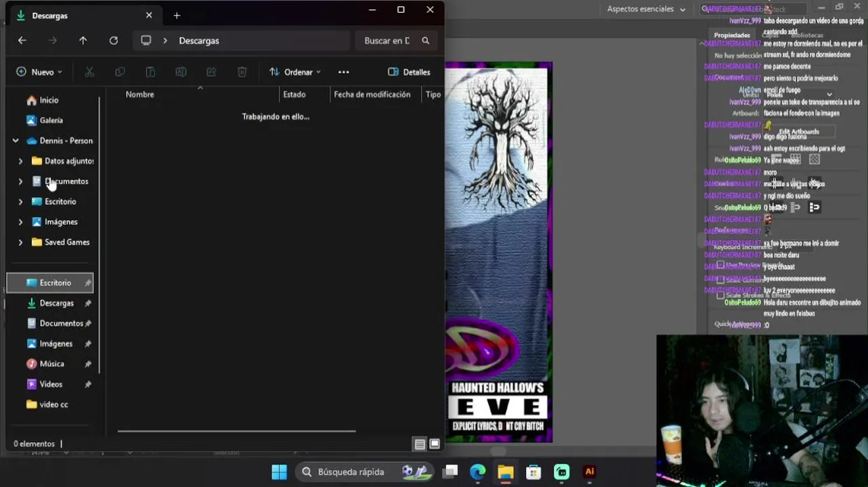Click the up-one-level arrow in Explorer
The width and height of the screenshot is (868, 487).
pos(83,41)
